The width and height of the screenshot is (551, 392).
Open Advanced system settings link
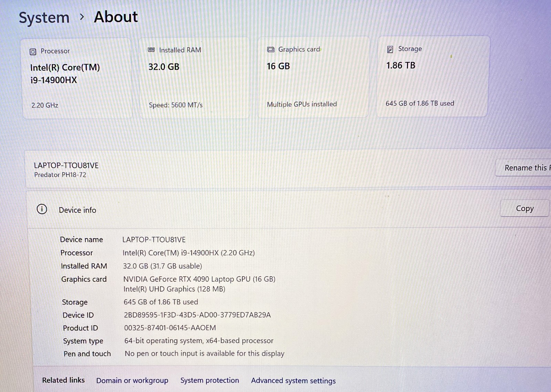pos(293,381)
